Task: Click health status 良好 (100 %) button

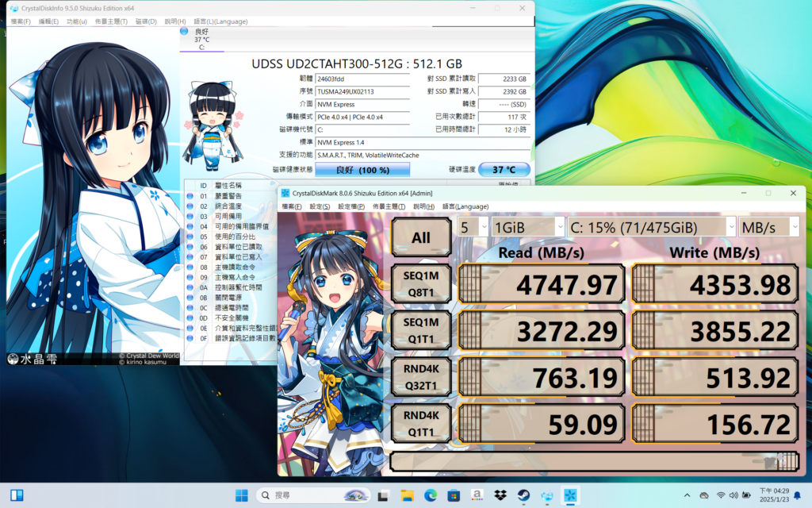Action: pyautogui.click(x=362, y=170)
